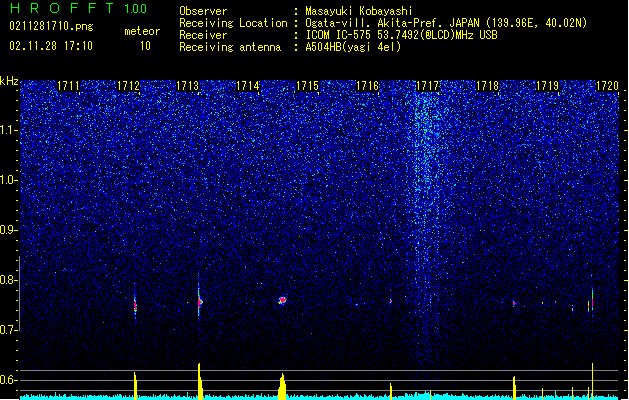Click the 0.8 kHz frequency label
629x400 pixels.
tap(8, 280)
